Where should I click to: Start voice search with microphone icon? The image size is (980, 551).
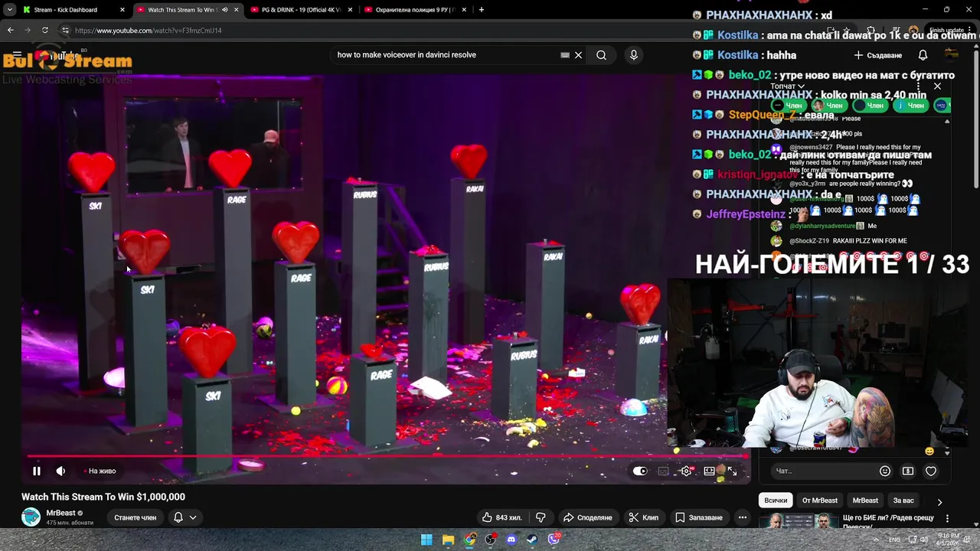tap(633, 55)
